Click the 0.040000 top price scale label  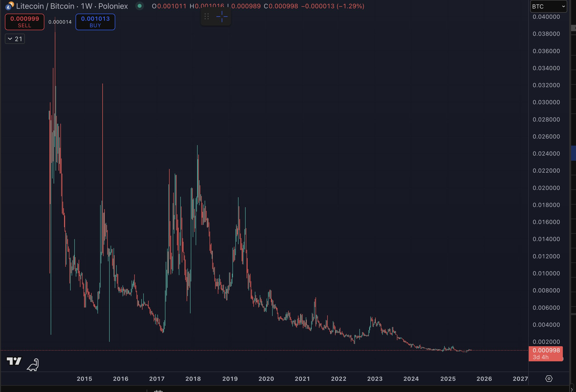pyautogui.click(x=546, y=17)
